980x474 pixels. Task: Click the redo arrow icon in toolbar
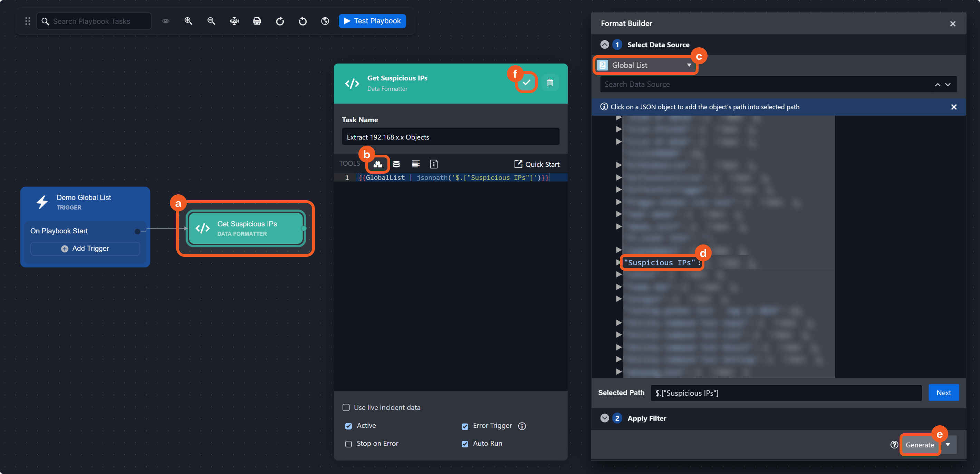tap(280, 21)
